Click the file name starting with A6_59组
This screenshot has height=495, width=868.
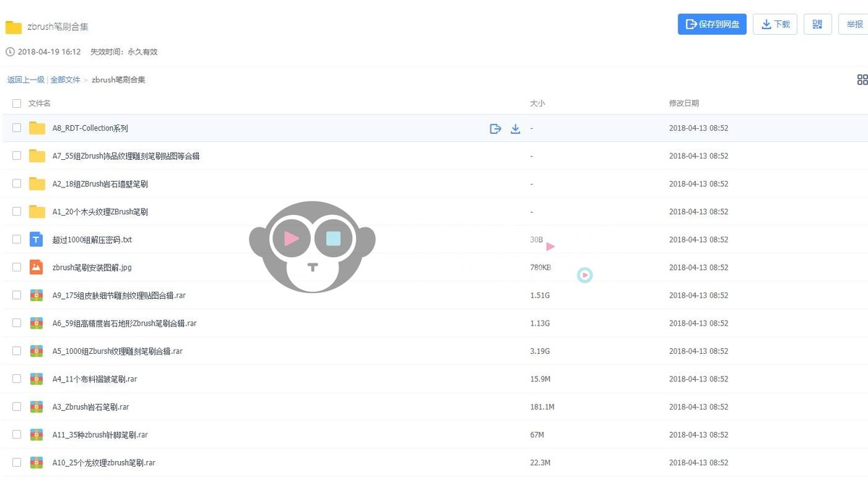coord(124,323)
